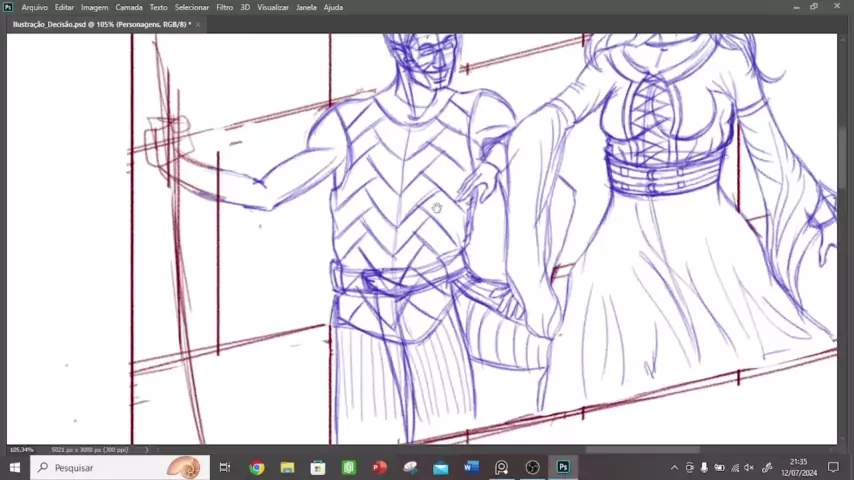Click the Pesquisar search box in taskbar
The height and width of the screenshot is (480, 854).
click(x=110, y=467)
